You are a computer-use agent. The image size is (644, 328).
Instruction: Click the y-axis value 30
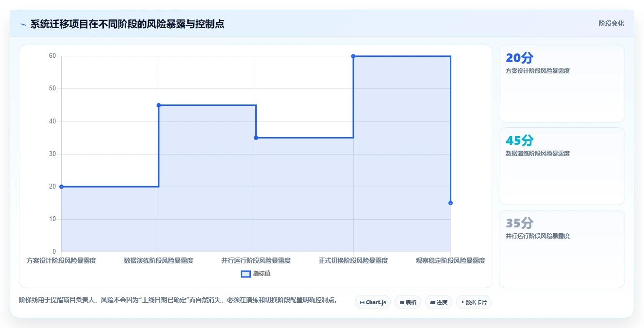[52, 154]
